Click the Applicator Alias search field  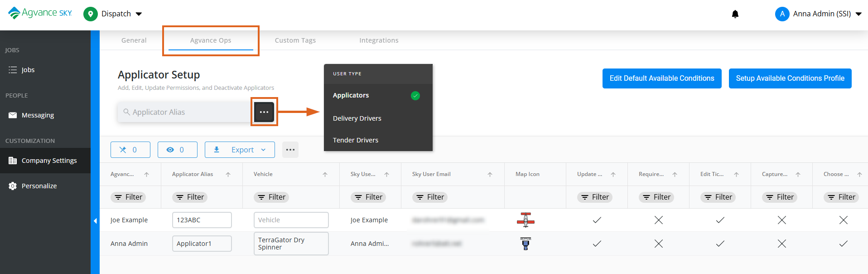point(185,112)
